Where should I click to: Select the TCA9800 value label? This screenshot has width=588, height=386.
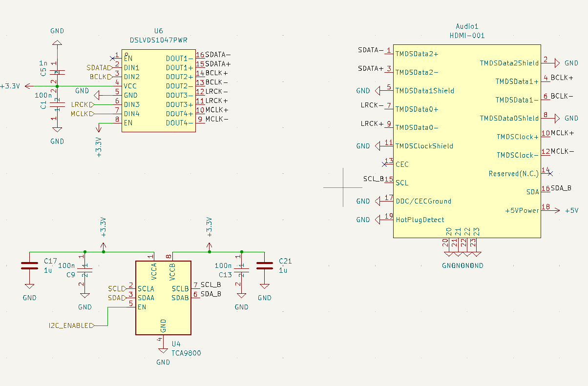(x=186, y=353)
